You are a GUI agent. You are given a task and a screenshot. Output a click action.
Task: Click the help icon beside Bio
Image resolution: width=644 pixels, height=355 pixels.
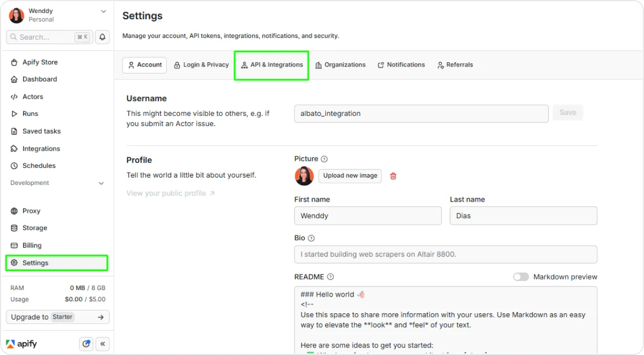pos(311,238)
